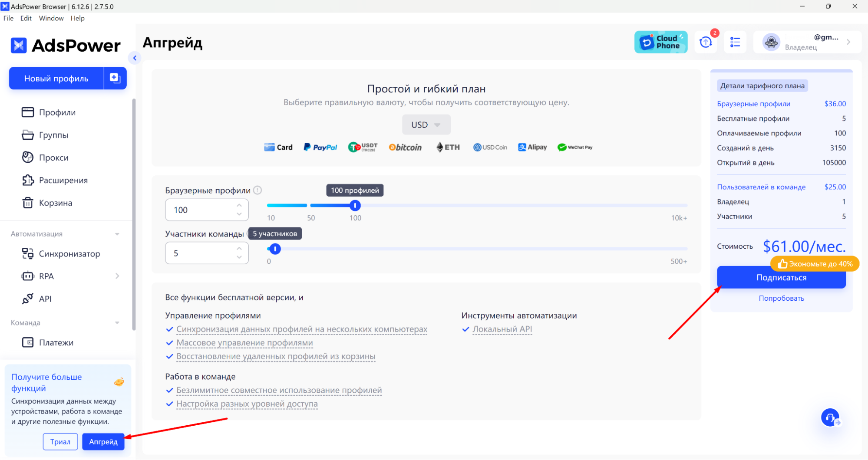Click the batch create profile icon
This screenshot has height=460, width=868.
click(x=115, y=78)
